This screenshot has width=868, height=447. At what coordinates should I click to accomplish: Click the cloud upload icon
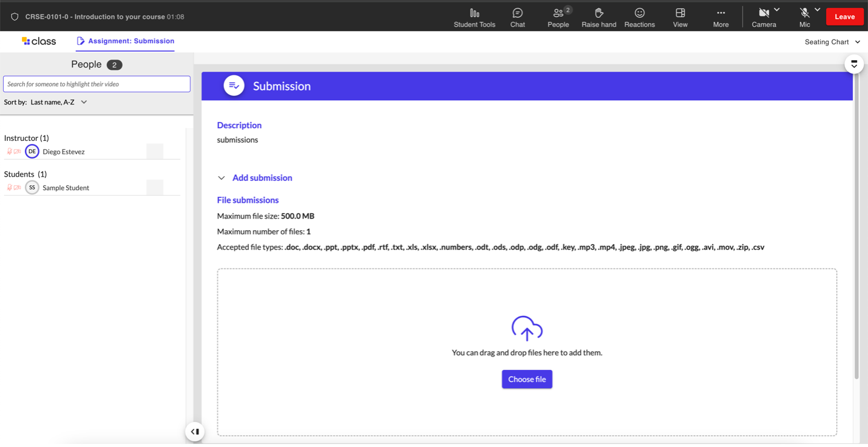coord(527,329)
